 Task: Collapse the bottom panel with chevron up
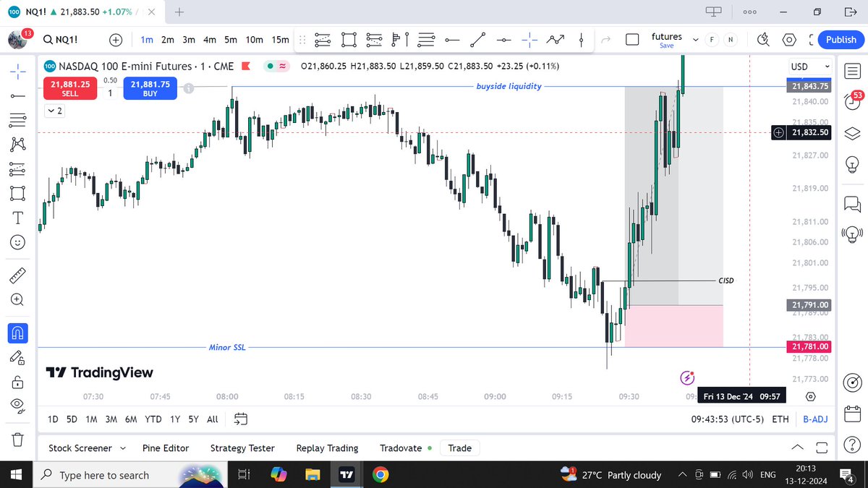[797, 448]
